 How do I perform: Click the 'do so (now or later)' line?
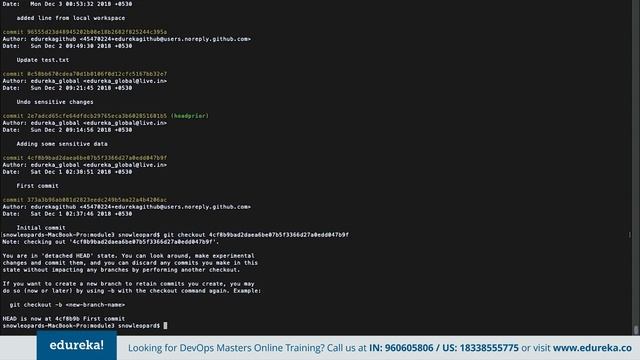[x=131, y=291]
